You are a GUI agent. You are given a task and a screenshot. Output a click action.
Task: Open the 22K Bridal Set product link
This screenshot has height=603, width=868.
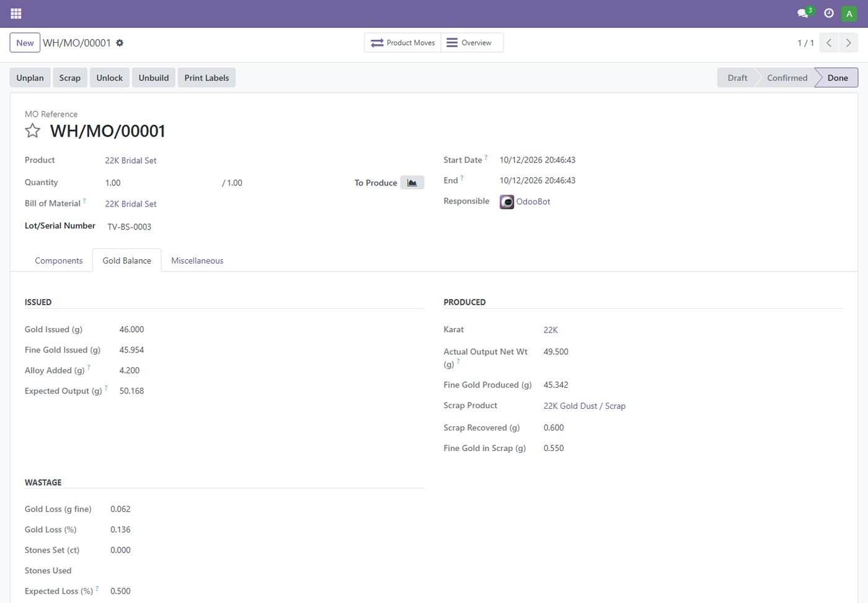point(131,161)
